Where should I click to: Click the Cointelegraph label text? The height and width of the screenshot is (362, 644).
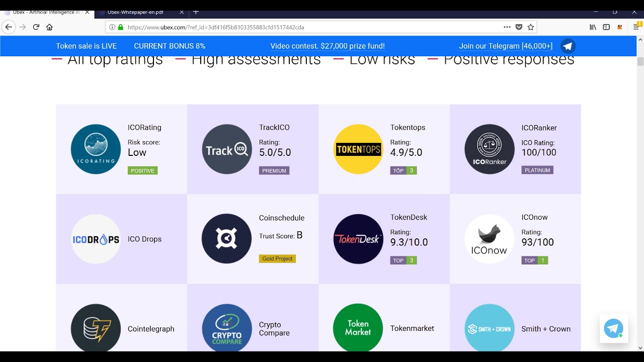coord(151,329)
